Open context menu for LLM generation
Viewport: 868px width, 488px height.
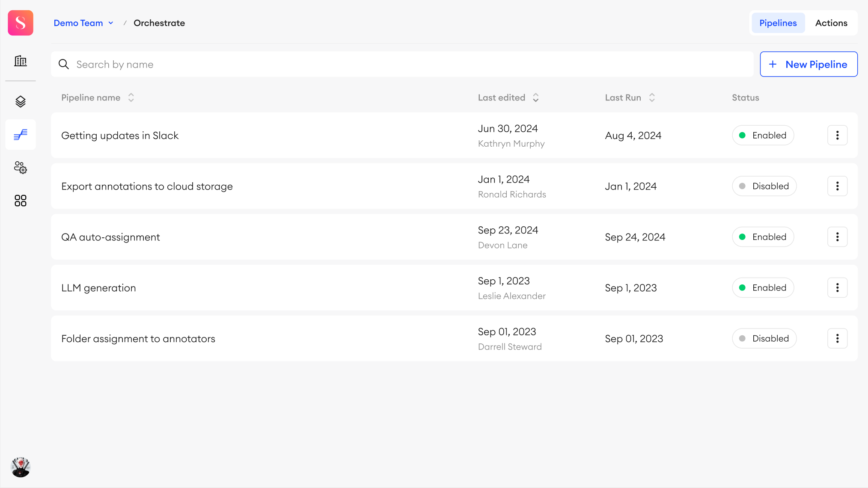click(x=838, y=288)
